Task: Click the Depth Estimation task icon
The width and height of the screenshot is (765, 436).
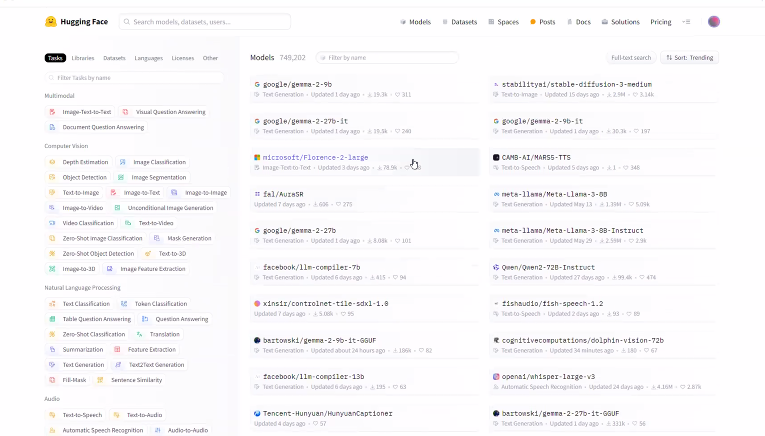Action: (x=52, y=162)
